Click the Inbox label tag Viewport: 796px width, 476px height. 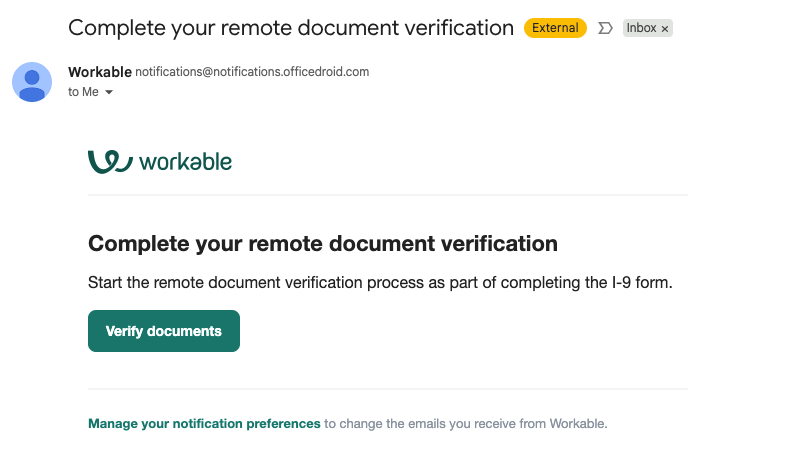[641, 28]
